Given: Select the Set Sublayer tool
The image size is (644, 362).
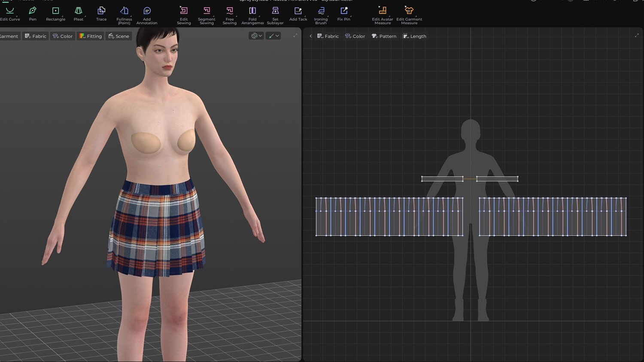Looking at the screenshot, I should pos(275,15).
